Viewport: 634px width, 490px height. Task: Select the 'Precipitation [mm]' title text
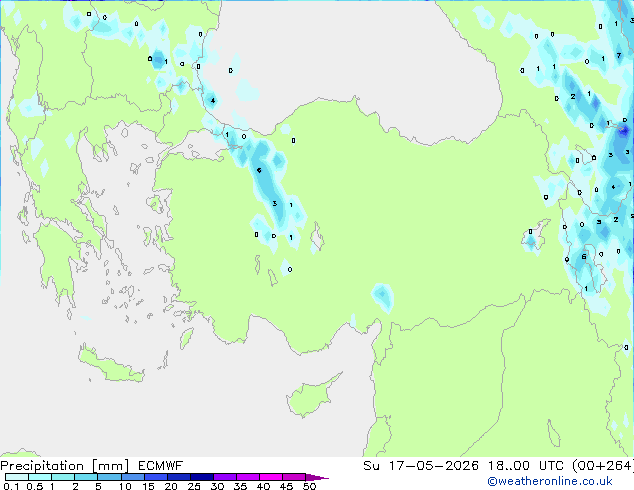65,466
